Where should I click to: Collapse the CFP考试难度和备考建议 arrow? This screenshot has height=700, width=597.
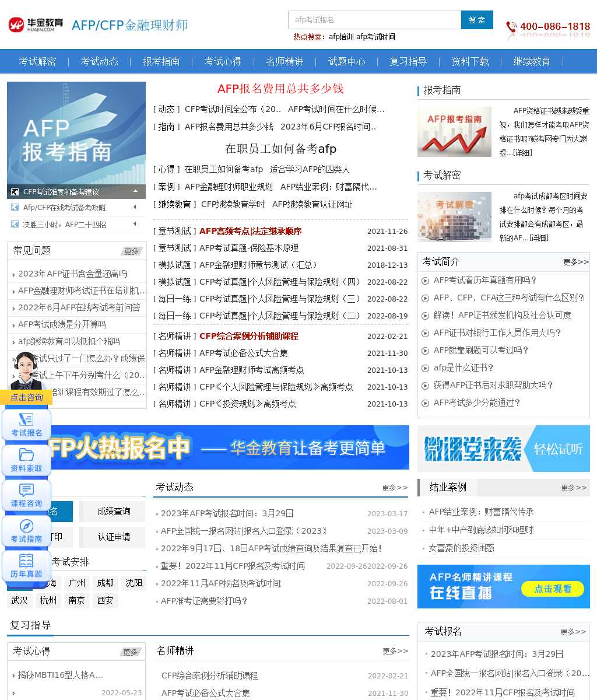click(135, 191)
